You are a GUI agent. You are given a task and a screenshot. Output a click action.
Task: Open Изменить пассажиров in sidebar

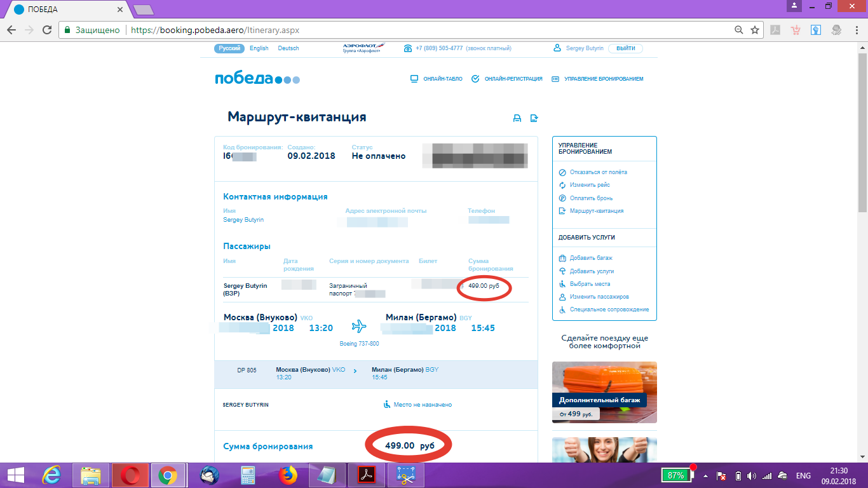pos(599,297)
